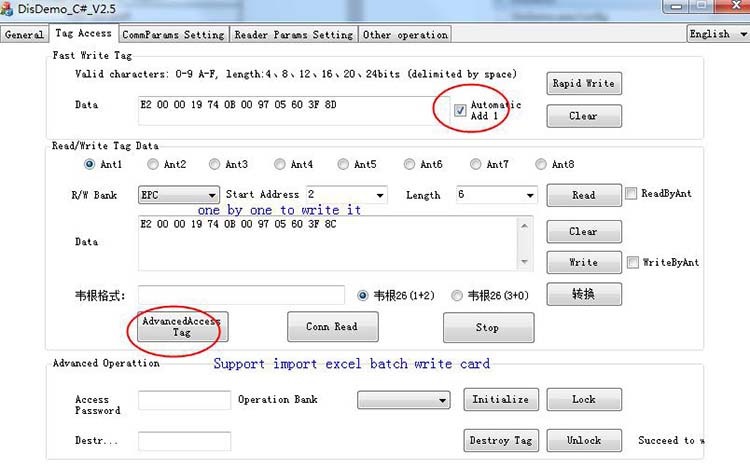Switch to Reader Params Setting tab
Screen dimensions: 750x468
(294, 34)
